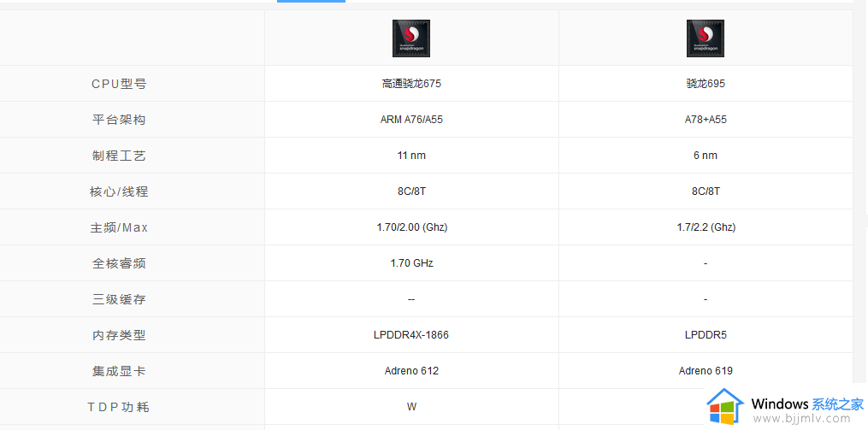The height and width of the screenshot is (430, 868).
Task: Click the Snapdragon 695 chip icon
Action: coord(706,38)
